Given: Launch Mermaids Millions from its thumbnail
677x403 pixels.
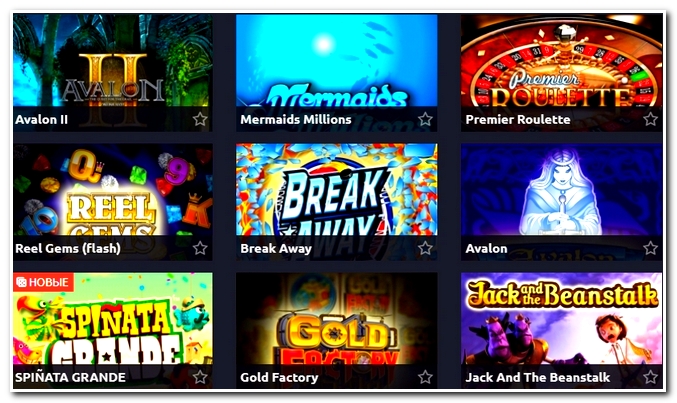Looking at the screenshot, I should tap(336, 60).
